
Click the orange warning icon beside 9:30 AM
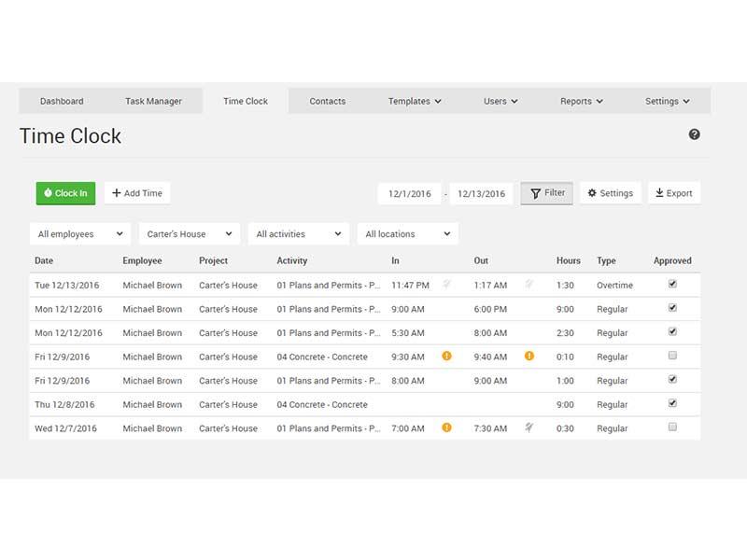[x=446, y=356]
